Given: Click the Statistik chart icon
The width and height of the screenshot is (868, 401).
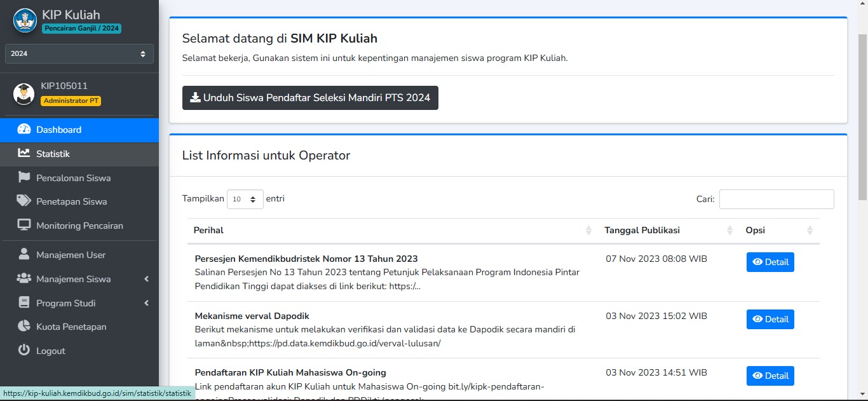Looking at the screenshot, I should click(24, 153).
